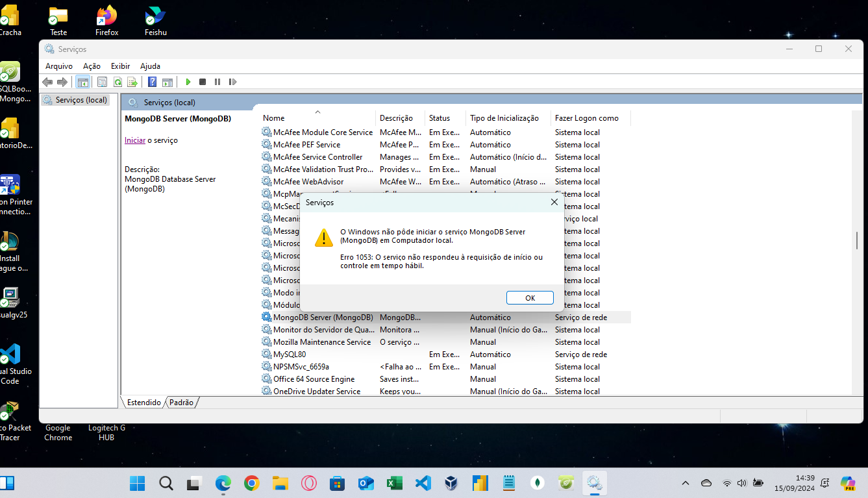This screenshot has height=498, width=868.
Task: Select the NPSMSvc_6659a service row
Action: (445, 367)
